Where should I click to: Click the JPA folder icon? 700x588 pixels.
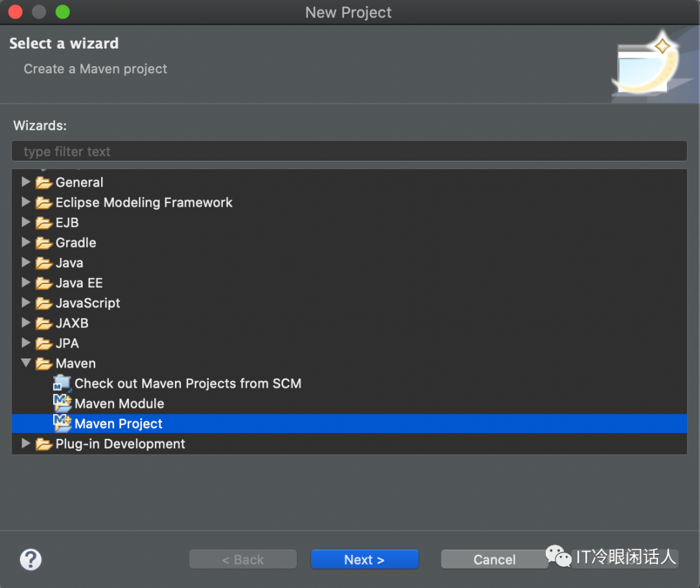tap(44, 344)
